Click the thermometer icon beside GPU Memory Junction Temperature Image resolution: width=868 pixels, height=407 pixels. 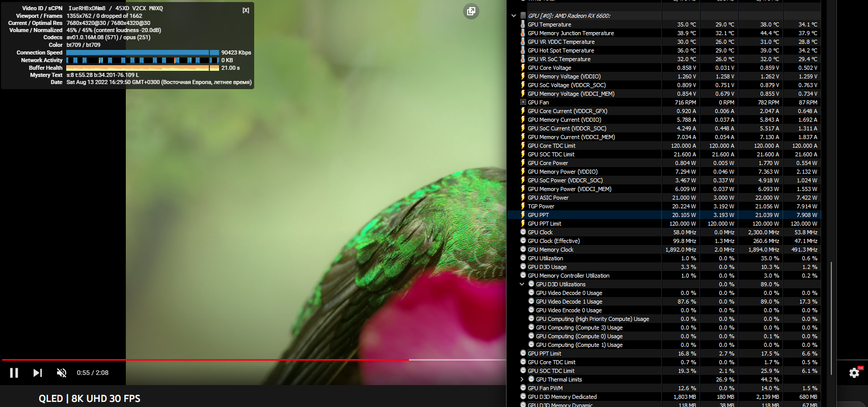pyautogui.click(x=523, y=33)
